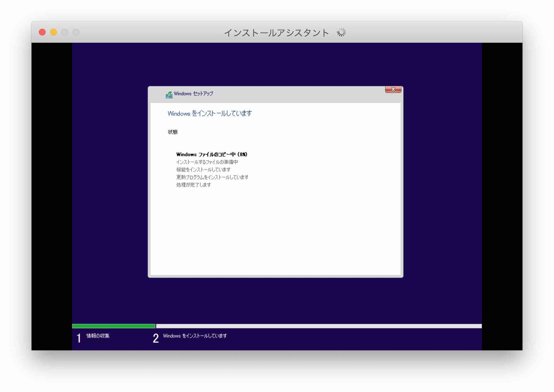The image size is (554, 392).
Task: Close the インストールアシスタント window with red button
Action: [42, 32]
